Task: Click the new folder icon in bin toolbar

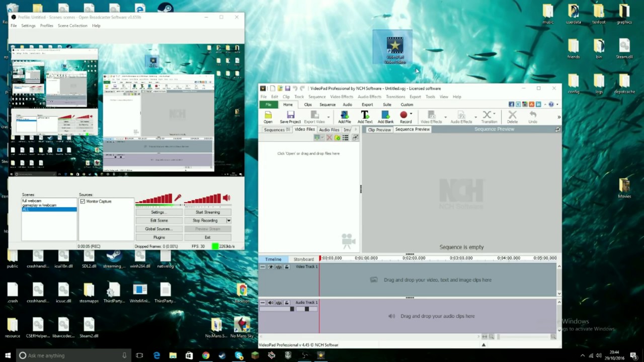Action: pos(338,137)
